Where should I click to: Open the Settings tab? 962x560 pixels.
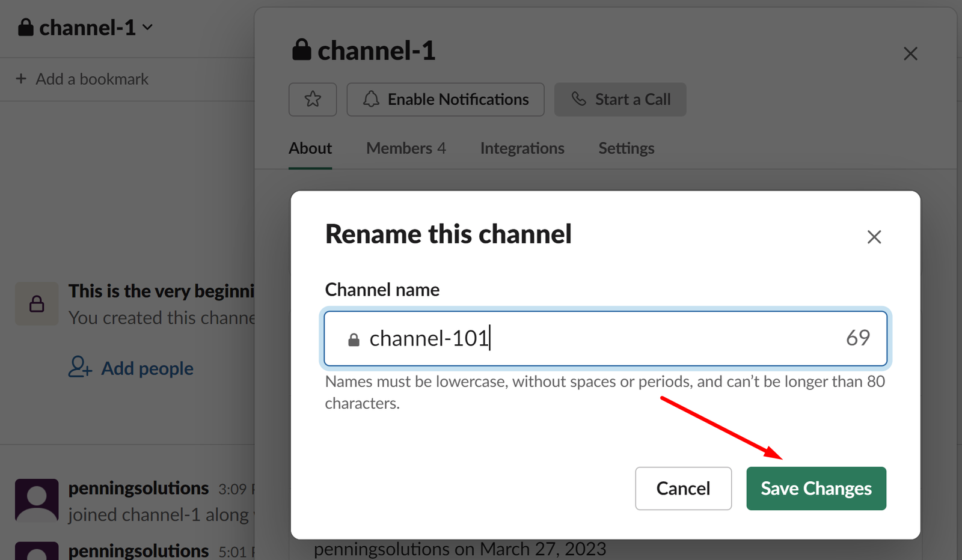tap(626, 148)
